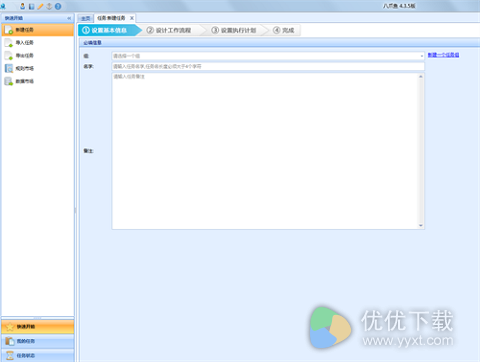Switch to the 主页 tab
The height and width of the screenshot is (362, 480).
[86, 18]
